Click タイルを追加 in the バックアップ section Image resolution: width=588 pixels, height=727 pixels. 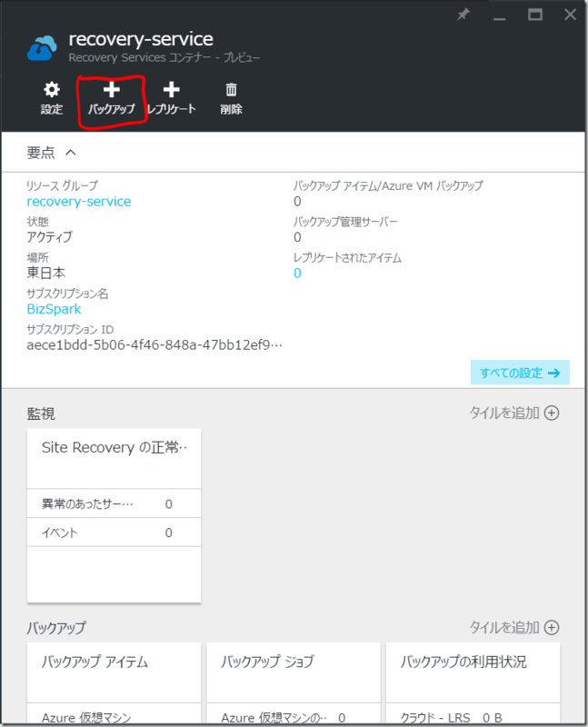pyautogui.click(x=514, y=627)
